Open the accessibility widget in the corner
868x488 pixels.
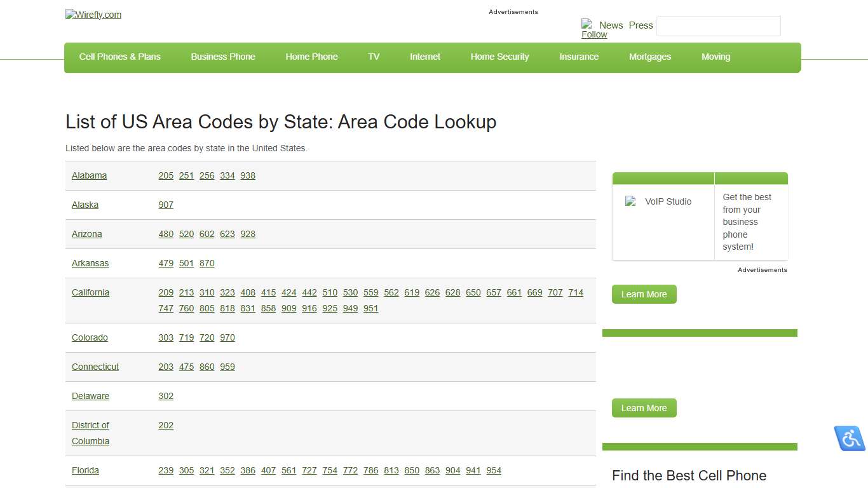coord(850,438)
